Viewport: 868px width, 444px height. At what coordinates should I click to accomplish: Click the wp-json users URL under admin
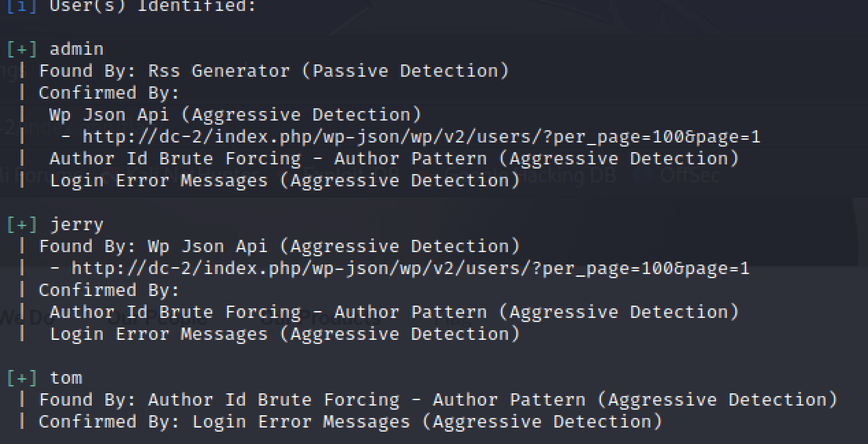[421, 136]
